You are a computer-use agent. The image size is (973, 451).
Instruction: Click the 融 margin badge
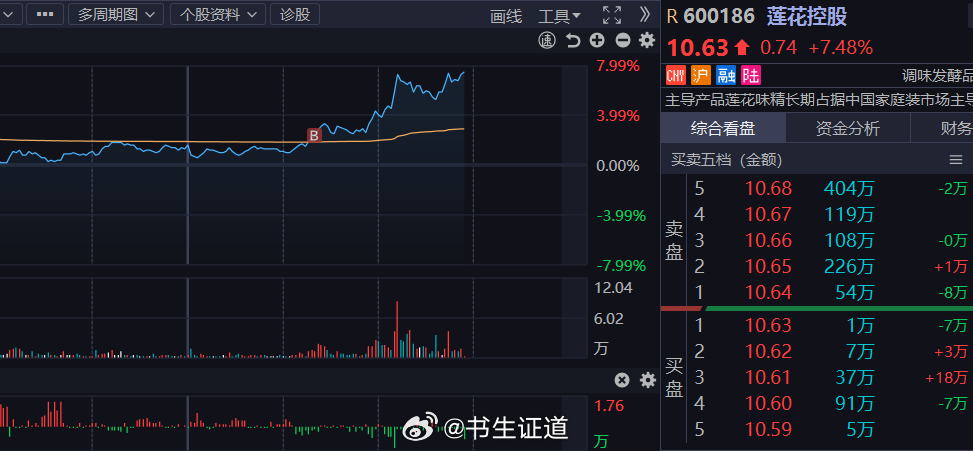(726, 76)
